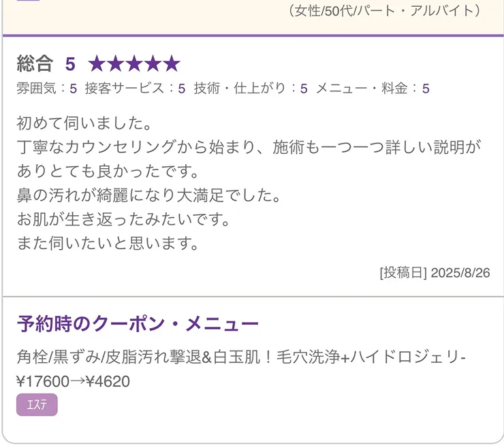Click the 予約時のクーポン・メニュー heading
504x448 pixels.
138,324
